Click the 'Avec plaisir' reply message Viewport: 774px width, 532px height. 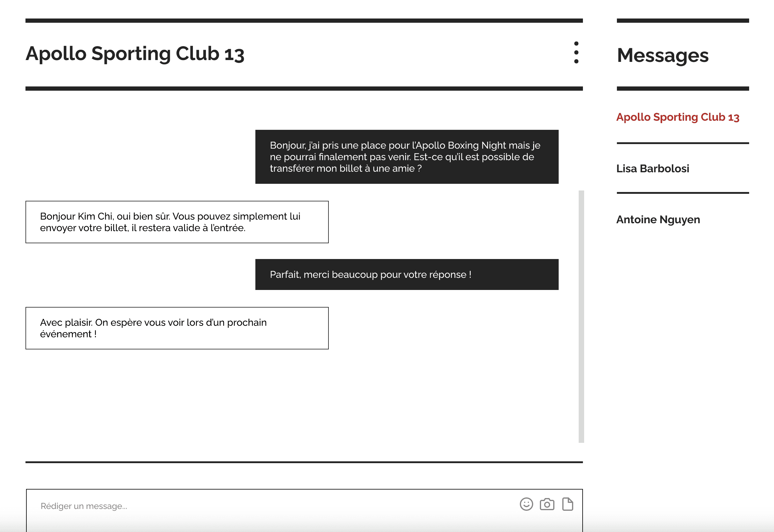pos(177,328)
